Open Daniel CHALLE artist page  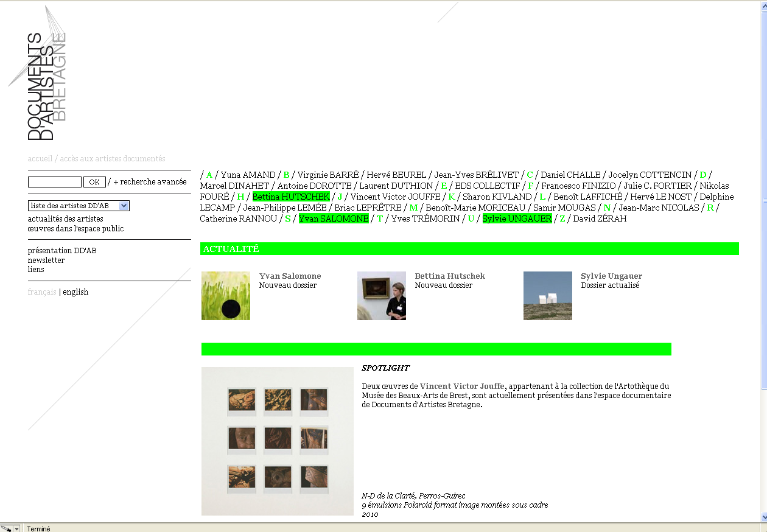(571, 175)
